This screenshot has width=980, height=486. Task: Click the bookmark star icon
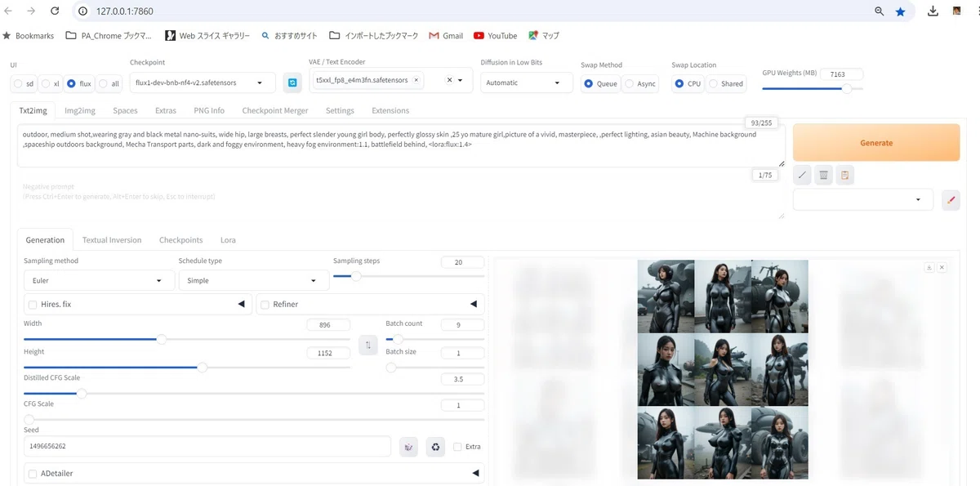(900, 11)
